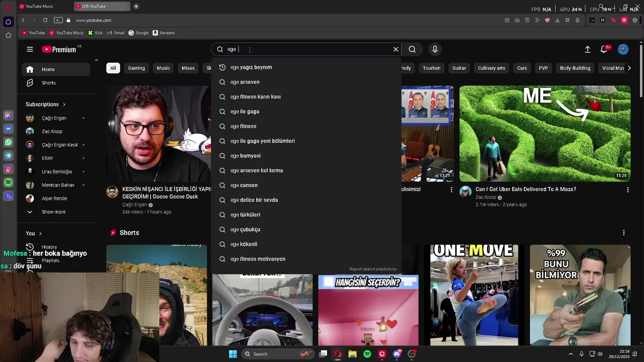Click the YouTube Premium logo
Image resolution: width=644 pixels, height=362 pixels.
click(x=59, y=49)
